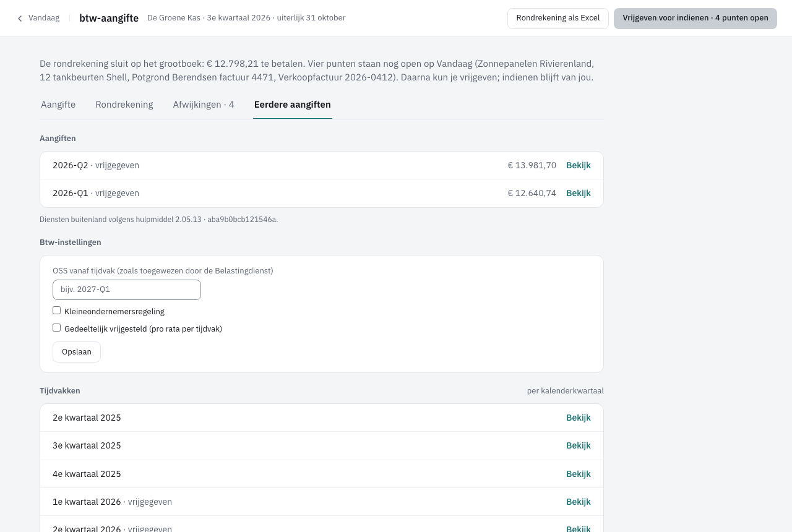The image size is (792, 532).
Task: Download Rondrekening als Excel
Action: pos(558,18)
